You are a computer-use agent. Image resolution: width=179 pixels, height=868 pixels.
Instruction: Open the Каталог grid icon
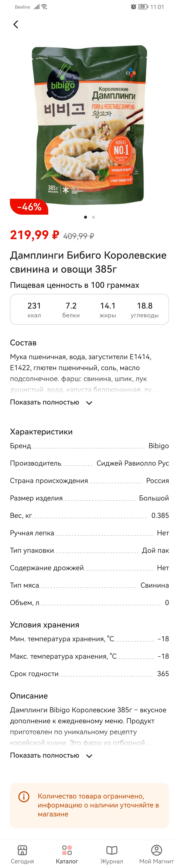pos(67,850)
